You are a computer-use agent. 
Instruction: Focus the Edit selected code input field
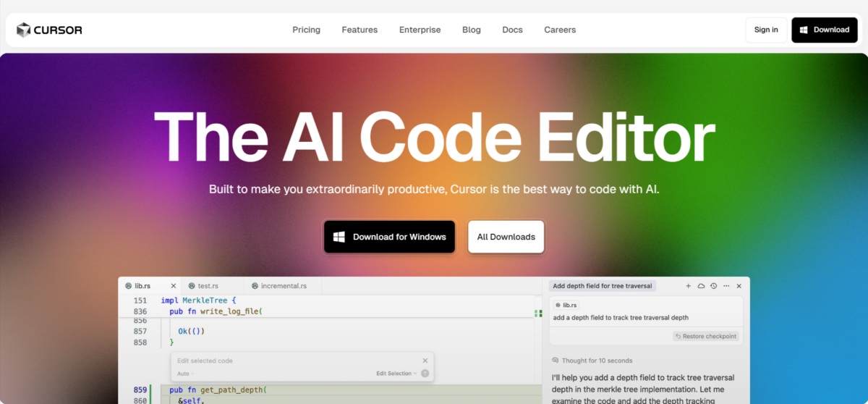289,361
